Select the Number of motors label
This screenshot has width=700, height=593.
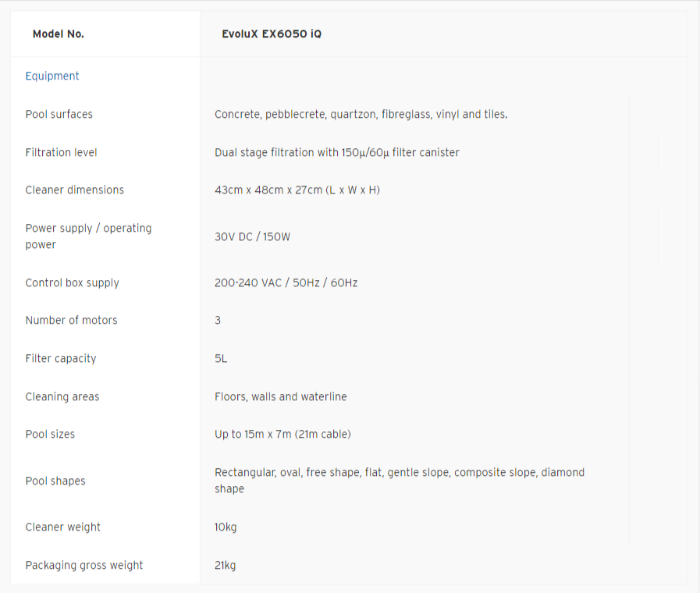point(72,321)
